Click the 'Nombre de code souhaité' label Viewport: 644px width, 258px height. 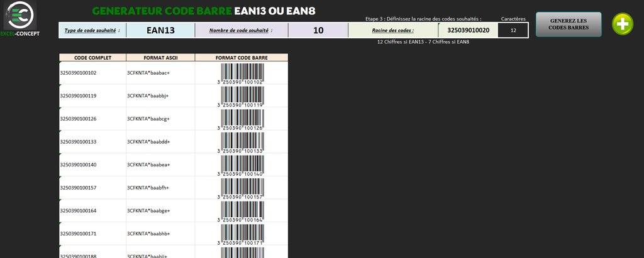pyautogui.click(x=241, y=30)
